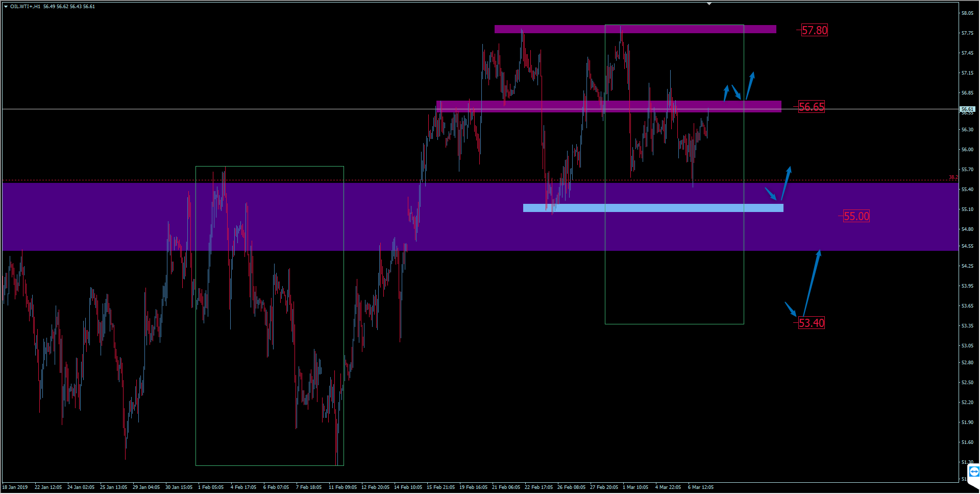
Task: Click the 6 Mar 12:05 time axis label
Action: pos(700,487)
